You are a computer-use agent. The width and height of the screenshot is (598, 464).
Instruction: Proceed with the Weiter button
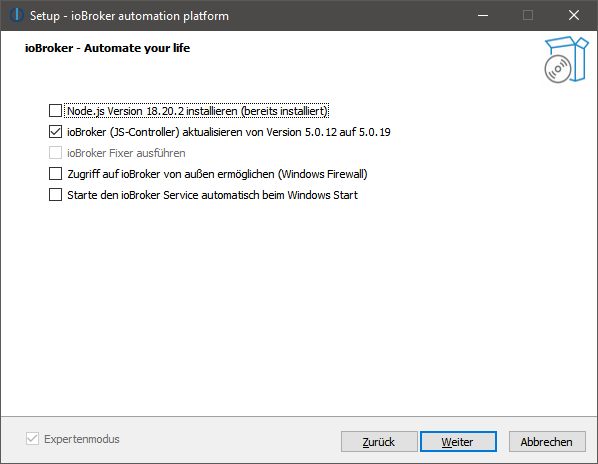tap(458, 442)
